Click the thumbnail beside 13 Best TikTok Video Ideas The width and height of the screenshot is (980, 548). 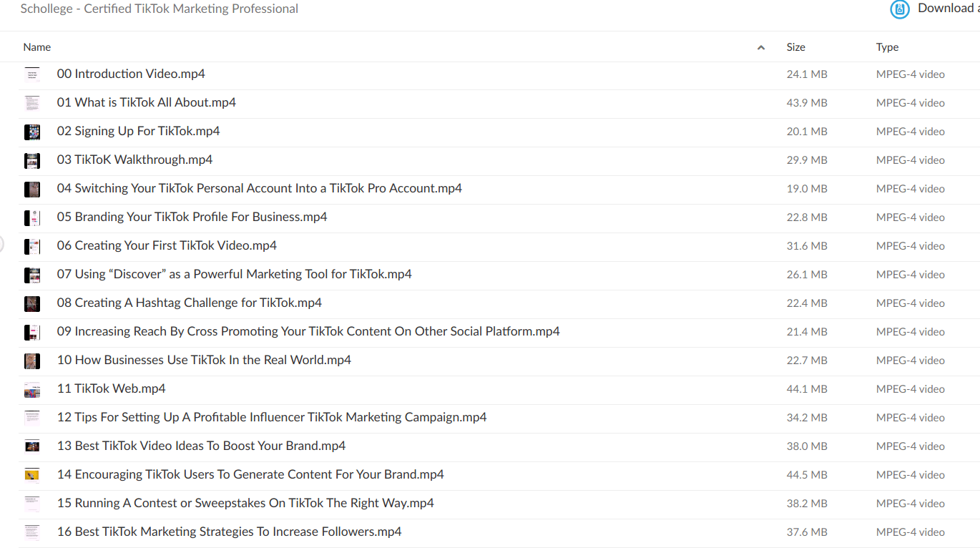32,446
